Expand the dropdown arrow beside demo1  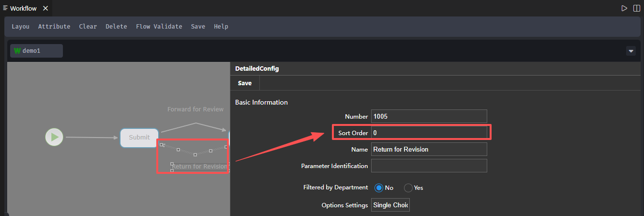pyautogui.click(x=631, y=51)
